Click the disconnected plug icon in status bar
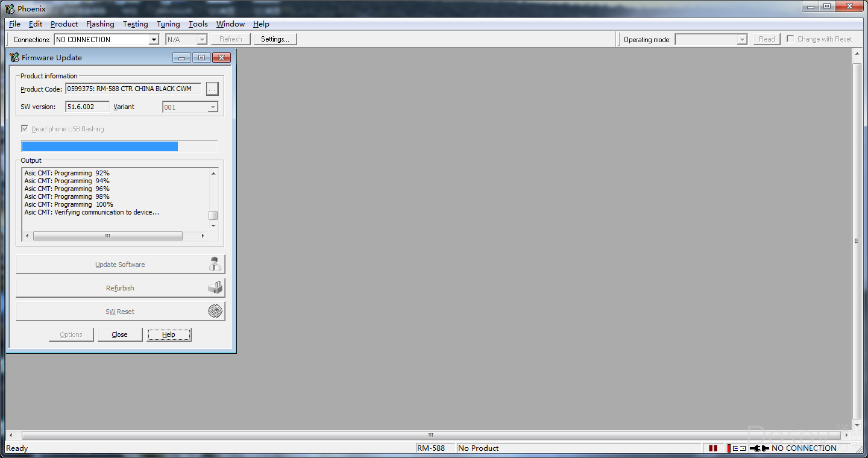 (x=759, y=448)
